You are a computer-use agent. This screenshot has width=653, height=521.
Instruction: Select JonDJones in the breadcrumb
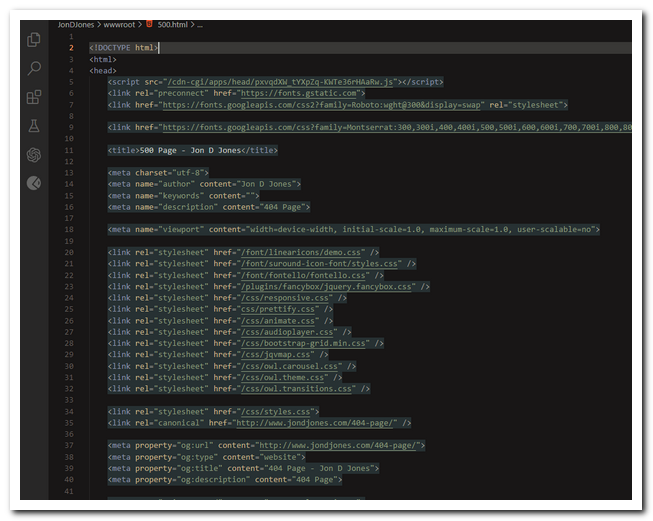click(x=76, y=25)
